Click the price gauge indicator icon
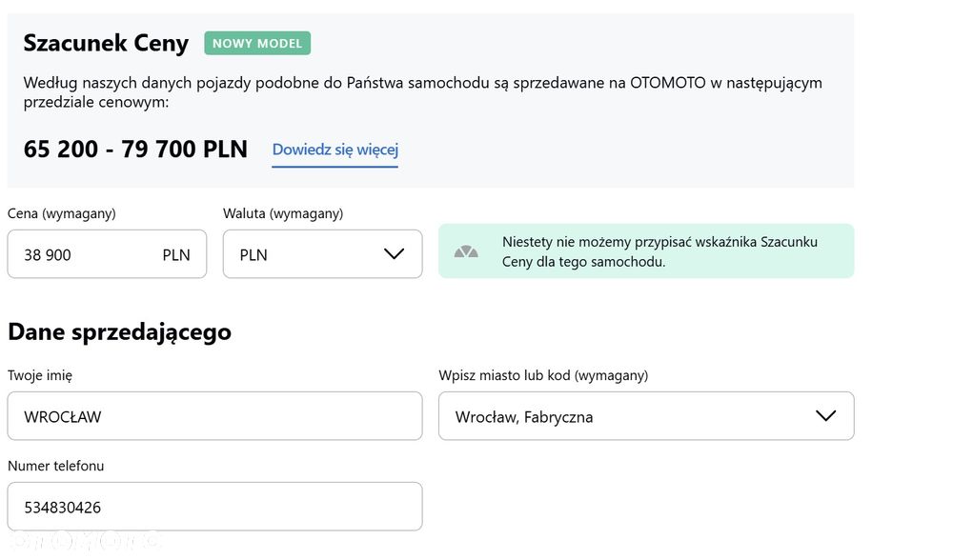The height and width of the screenshot is (560, 953). (x=466, y=251)
